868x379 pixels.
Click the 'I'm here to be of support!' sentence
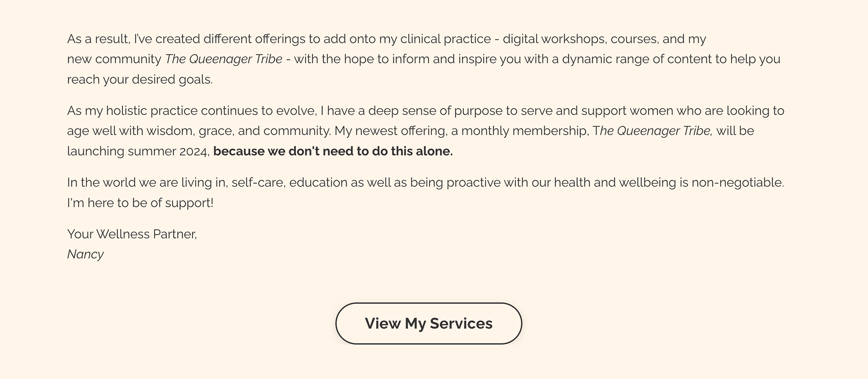[x=140, y=203]
